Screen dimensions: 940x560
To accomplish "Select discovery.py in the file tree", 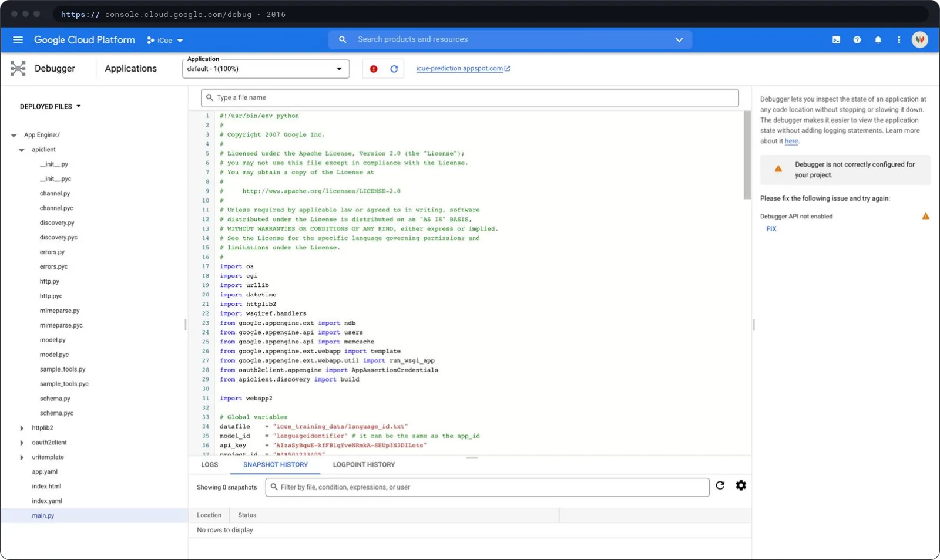I will click(57, 223).
